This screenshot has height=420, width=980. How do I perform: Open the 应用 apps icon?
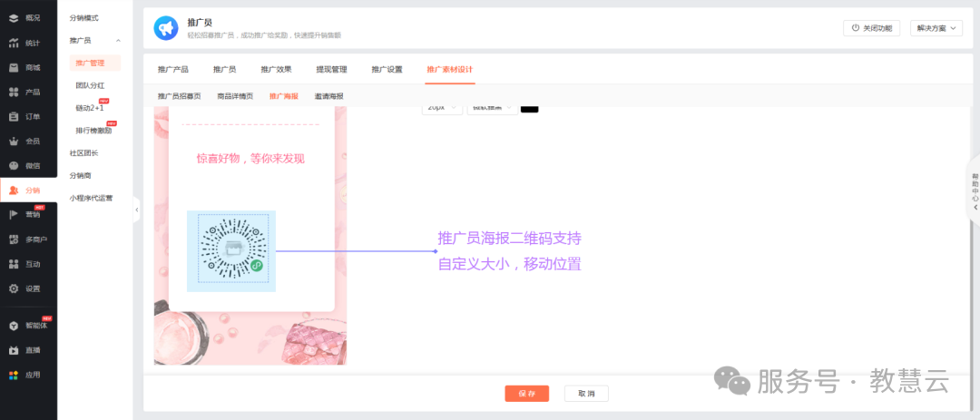pyautogui.click(x=13, y=375)
